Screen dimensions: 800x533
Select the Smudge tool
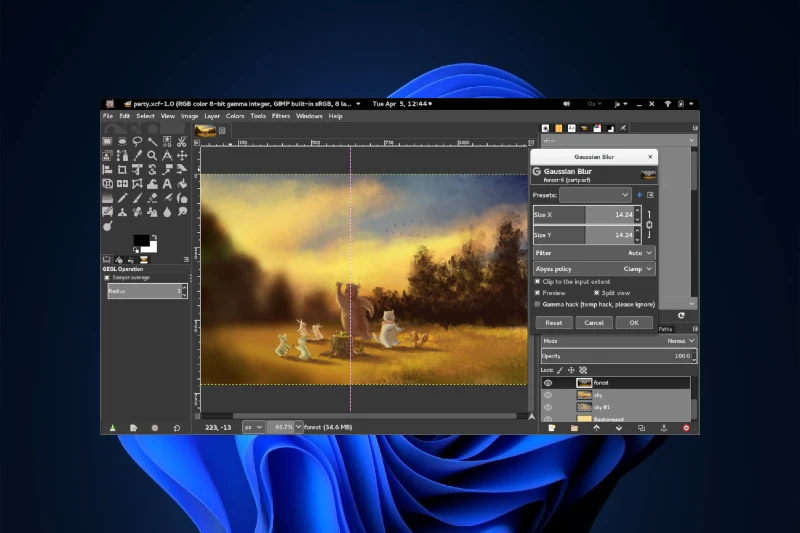[x=182, y=212]
